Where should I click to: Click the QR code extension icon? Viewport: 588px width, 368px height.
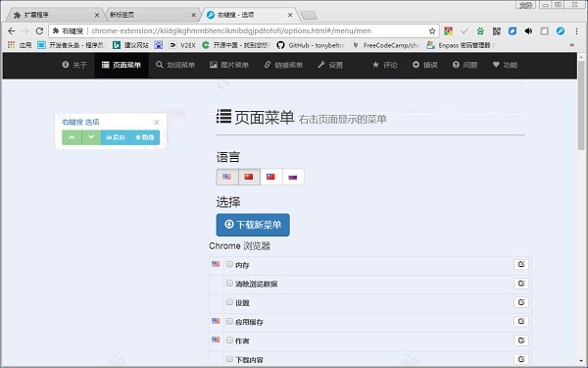tap(497, 31)
